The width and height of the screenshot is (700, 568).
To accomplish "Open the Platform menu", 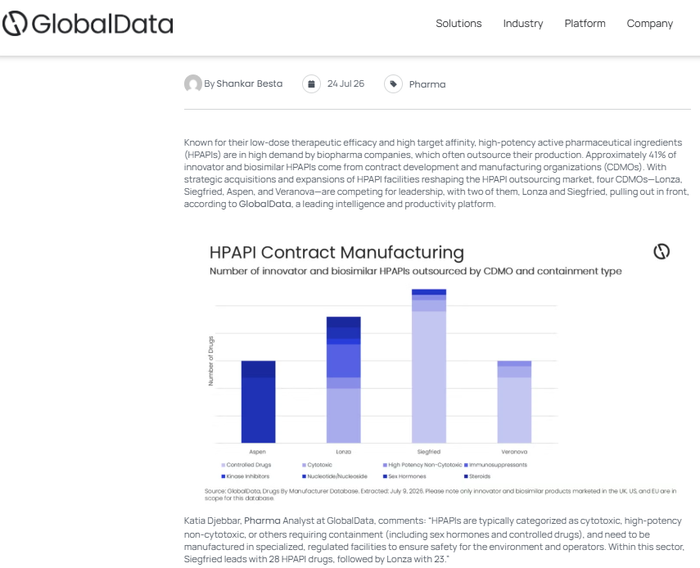I will 585,23.
